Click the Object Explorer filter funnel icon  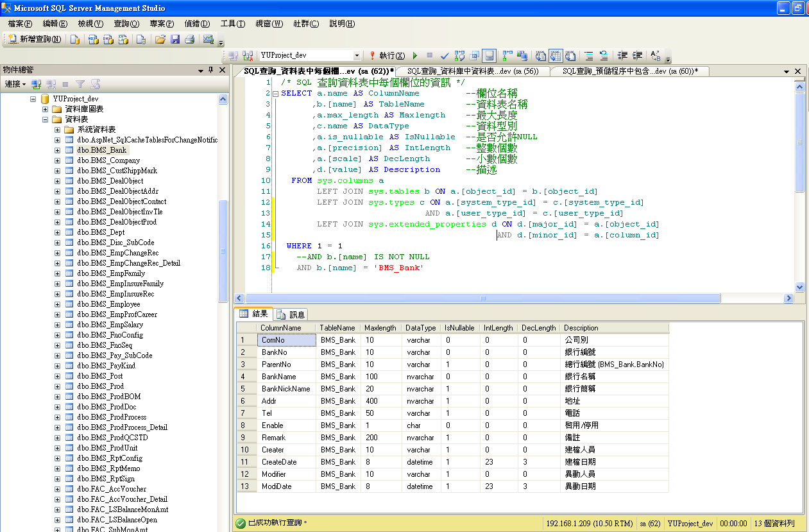[80, 84]
